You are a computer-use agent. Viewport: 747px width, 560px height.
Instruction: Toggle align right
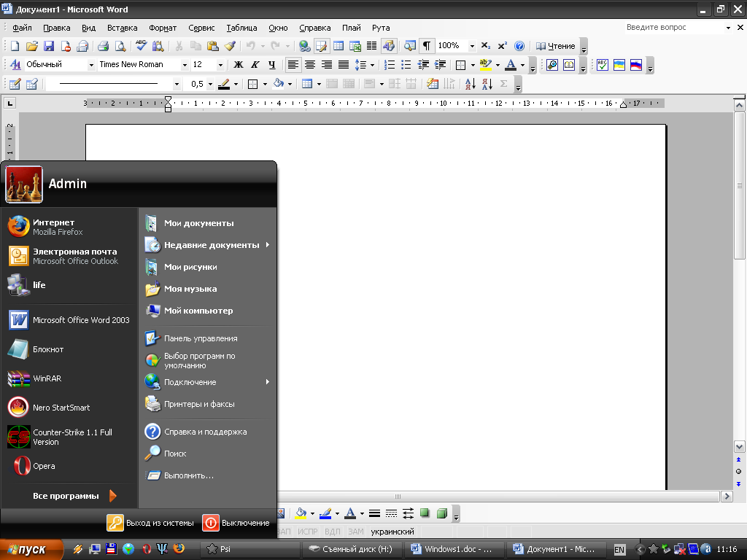coord(326,65)
